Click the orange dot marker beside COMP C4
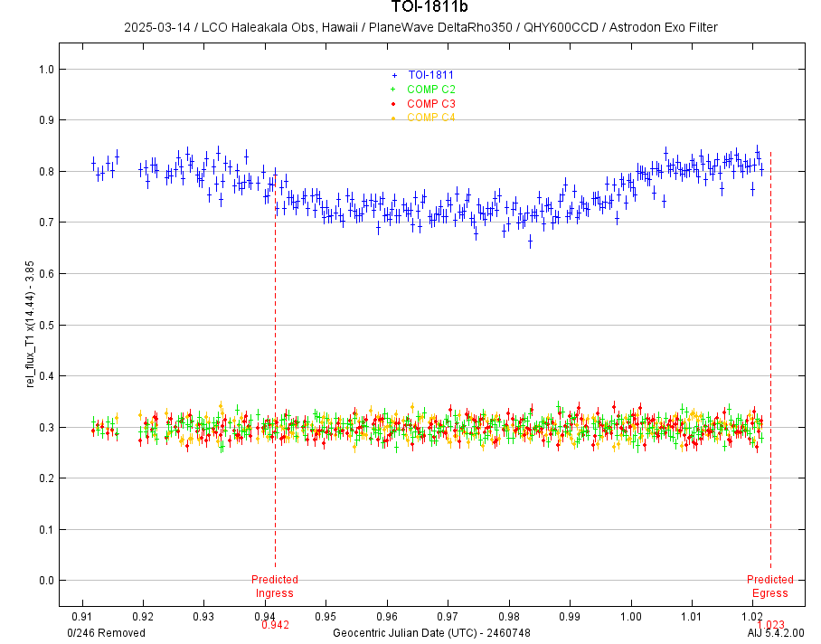Viewport: 821px width, 644px height. coord(393,118)
